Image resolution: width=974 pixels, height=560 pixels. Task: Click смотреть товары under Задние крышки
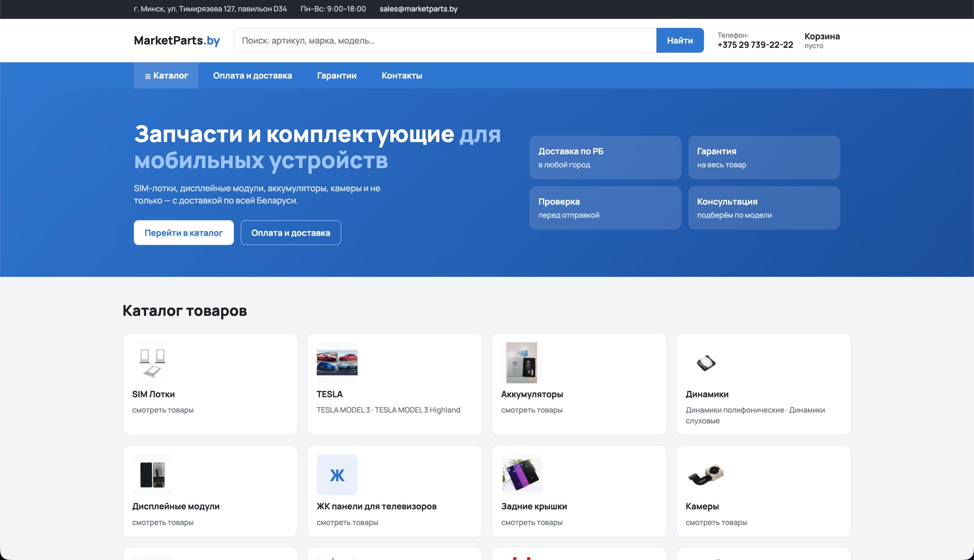click(x=532, y=522)
